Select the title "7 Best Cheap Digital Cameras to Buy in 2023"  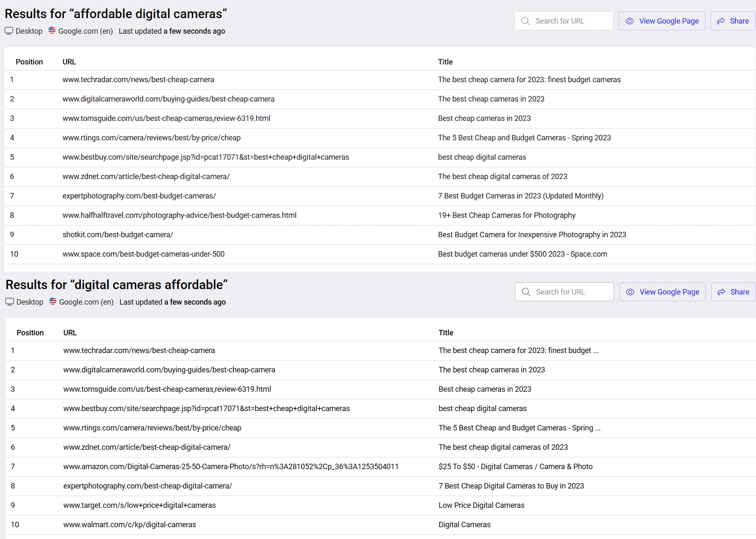[x=511, y=486]
